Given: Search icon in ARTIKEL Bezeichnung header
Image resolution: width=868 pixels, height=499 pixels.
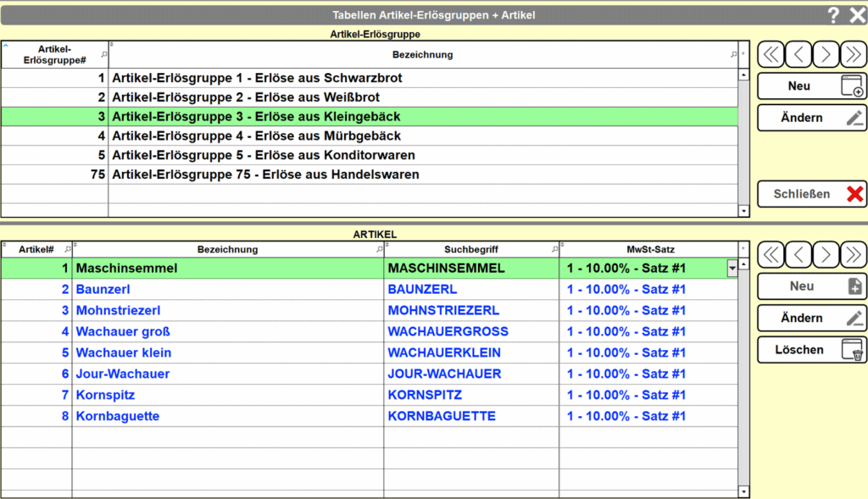Looking at the screenshot, I should click(379, 249).
